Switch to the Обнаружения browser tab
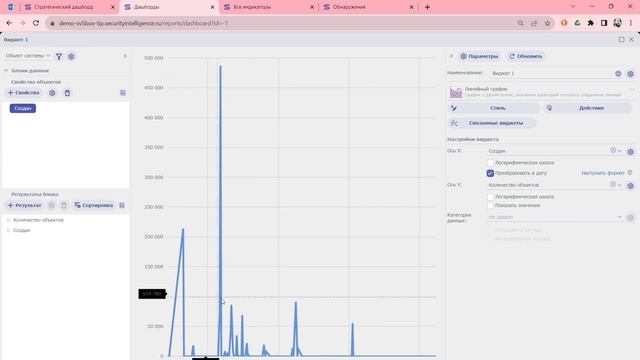 click(x=367, y=7)
